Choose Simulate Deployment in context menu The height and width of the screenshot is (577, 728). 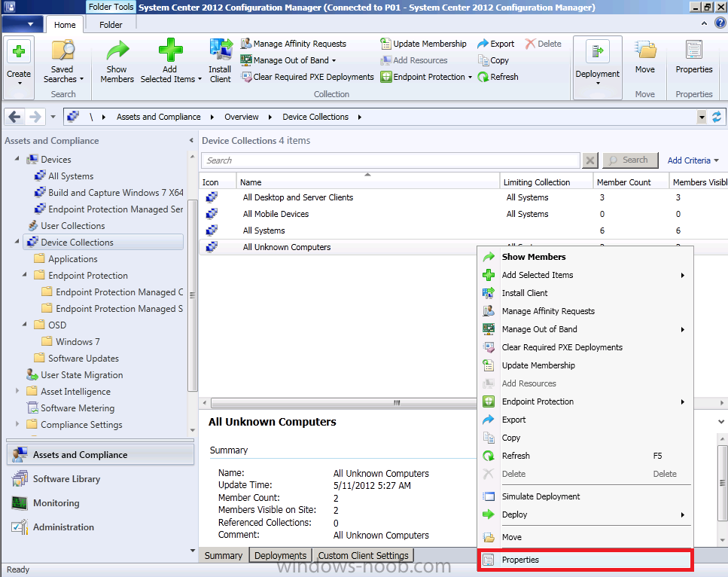click(x=585, y=496)
